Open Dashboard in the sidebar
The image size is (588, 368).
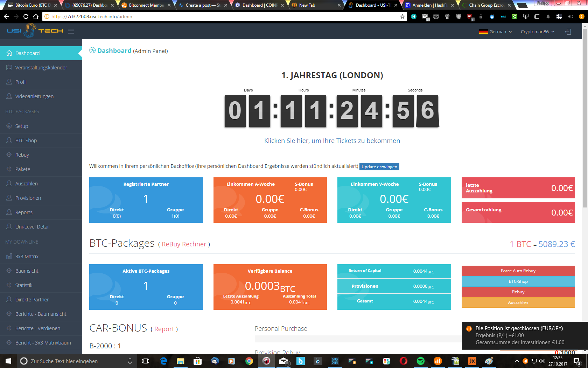click(41, 53)
